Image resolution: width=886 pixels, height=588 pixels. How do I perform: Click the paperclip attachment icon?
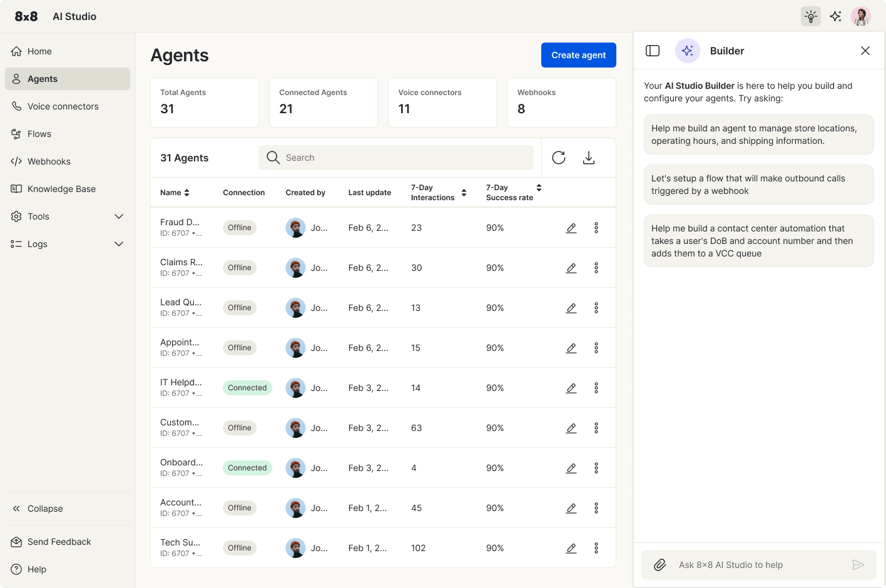pos(660,565)
